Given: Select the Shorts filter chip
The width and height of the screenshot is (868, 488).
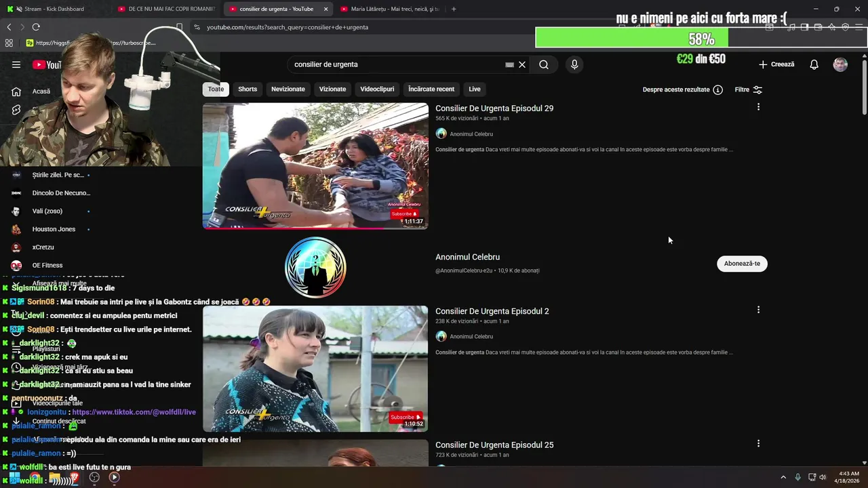Looking at the screenshot, I should tap(248, 89).
